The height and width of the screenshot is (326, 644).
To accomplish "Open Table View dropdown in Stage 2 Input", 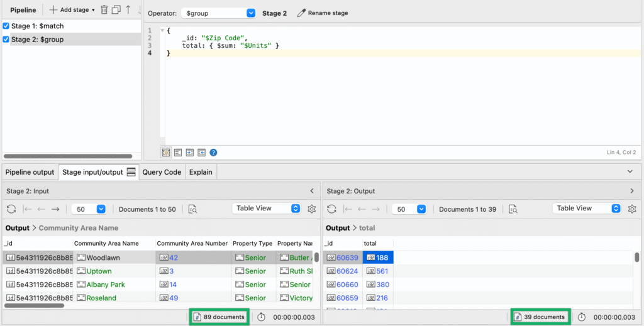I will tap(266, 209).
